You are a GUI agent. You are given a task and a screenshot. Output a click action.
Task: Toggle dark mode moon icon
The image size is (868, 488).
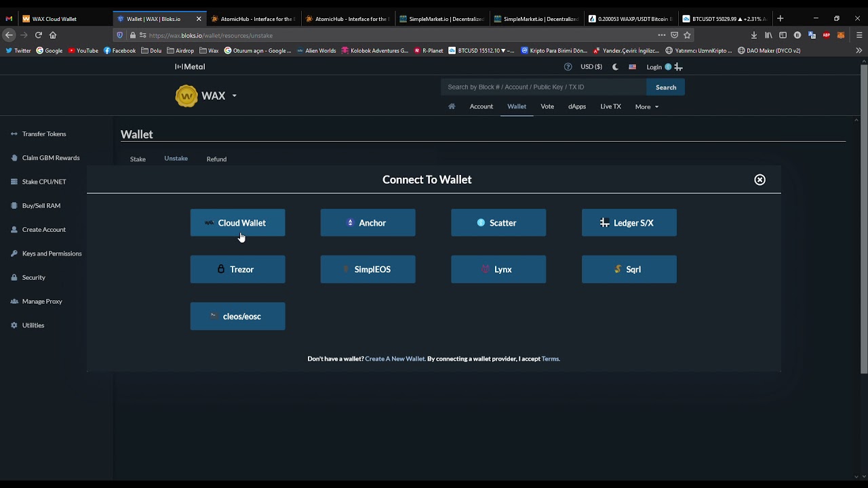coord(615,66)
